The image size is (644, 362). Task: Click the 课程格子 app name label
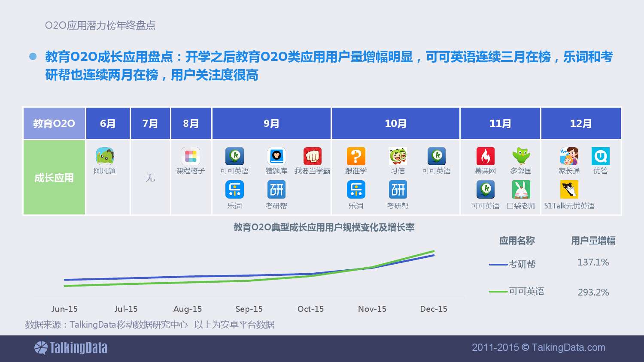point(191,171)
